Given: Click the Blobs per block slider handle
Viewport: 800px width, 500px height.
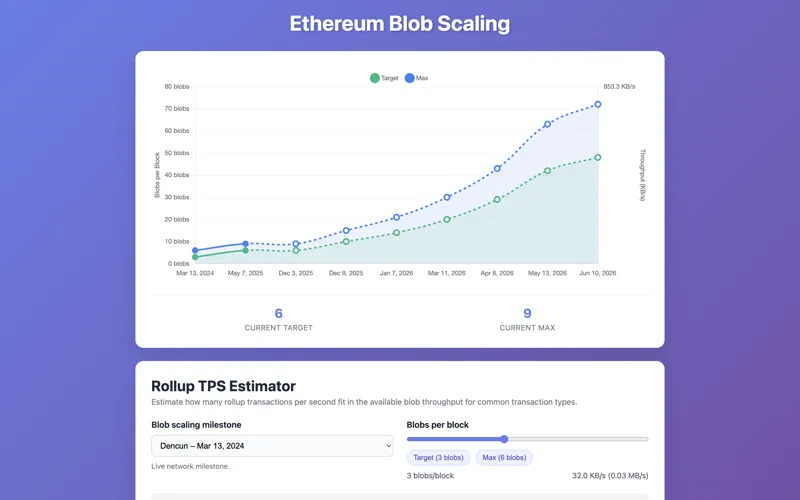Looking at the screenshot, I should point(504,439).
